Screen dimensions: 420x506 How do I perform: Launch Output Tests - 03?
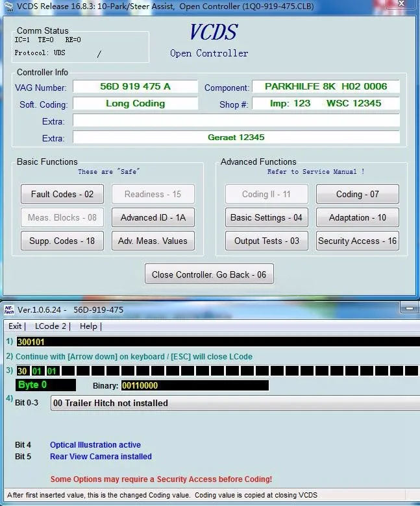[267, 241]
